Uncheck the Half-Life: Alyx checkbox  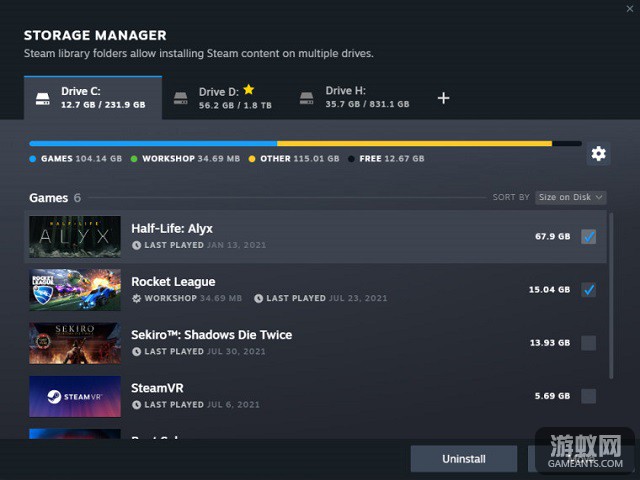pos(588,237)
